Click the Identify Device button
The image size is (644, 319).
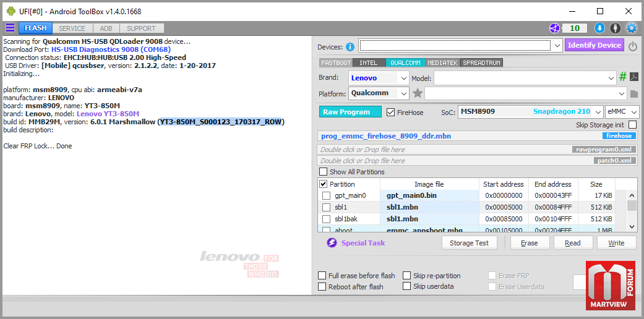pos(595,45)
